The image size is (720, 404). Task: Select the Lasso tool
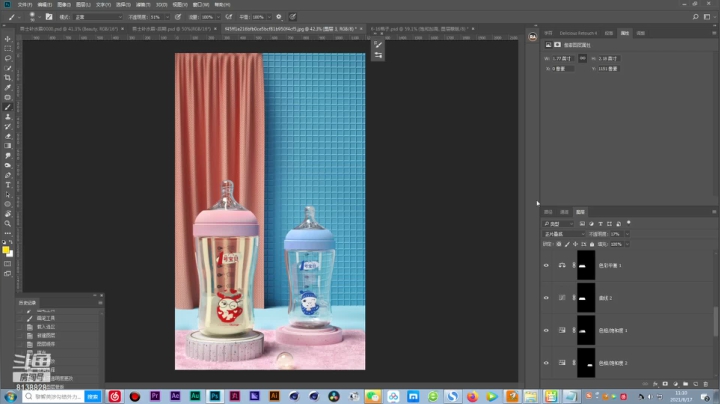(8, 58)
